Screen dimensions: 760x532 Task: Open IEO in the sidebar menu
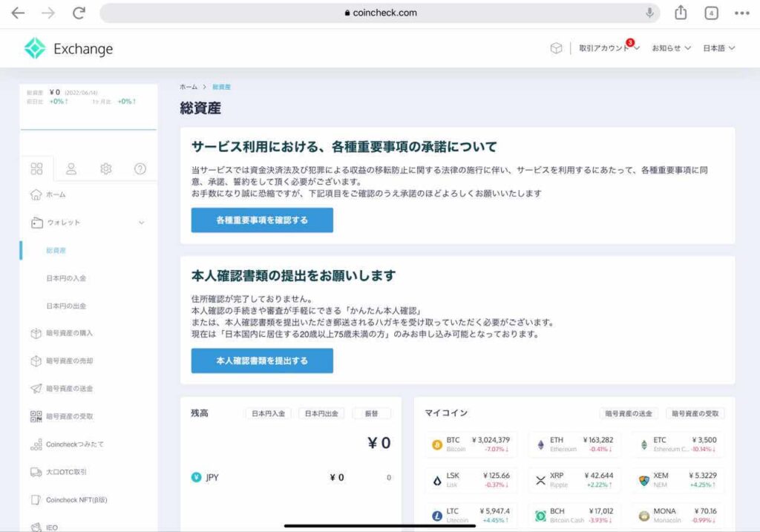(52, 528)
